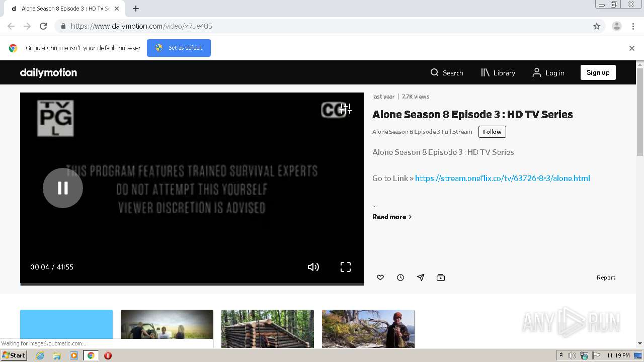This screenshot has width=644, height=362.
Task: Like the video with heart icon
Action: [x=380, y=278]
